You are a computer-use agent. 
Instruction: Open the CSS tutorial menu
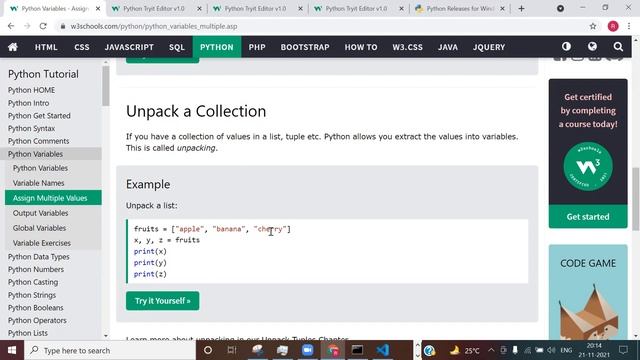82,47
